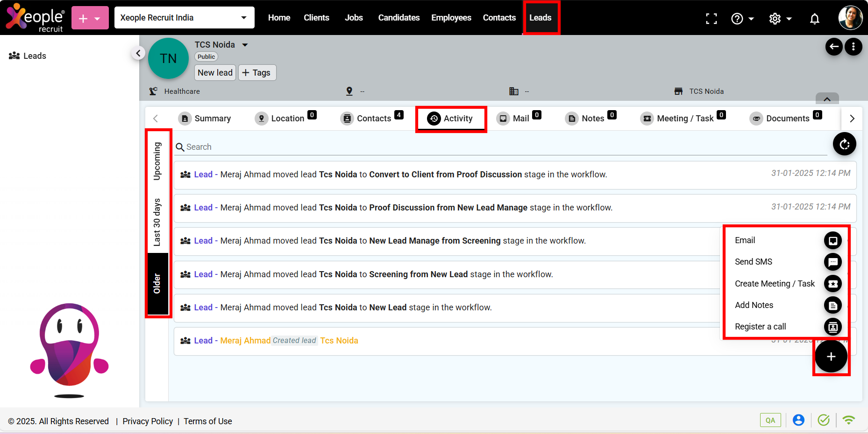The height and width of the screenshot is (434, 868).
Task: Click the location pin icon in header
Action: coord(349,91)
